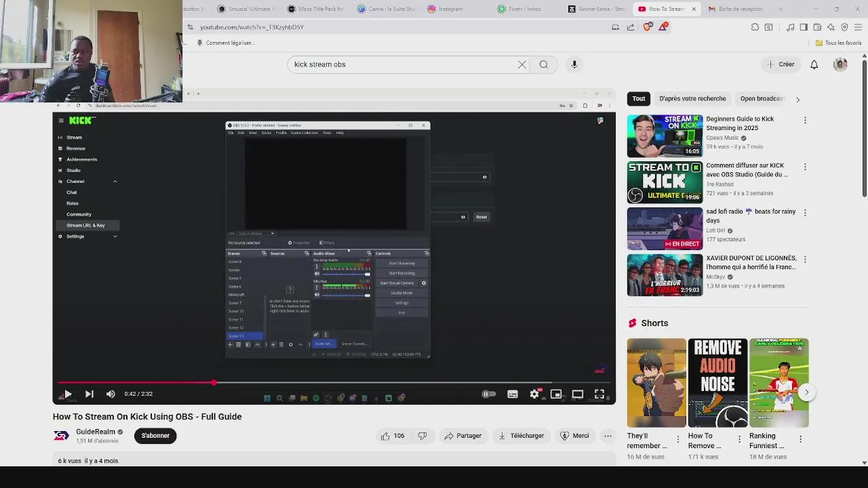Skip to next video

point(89,394)
